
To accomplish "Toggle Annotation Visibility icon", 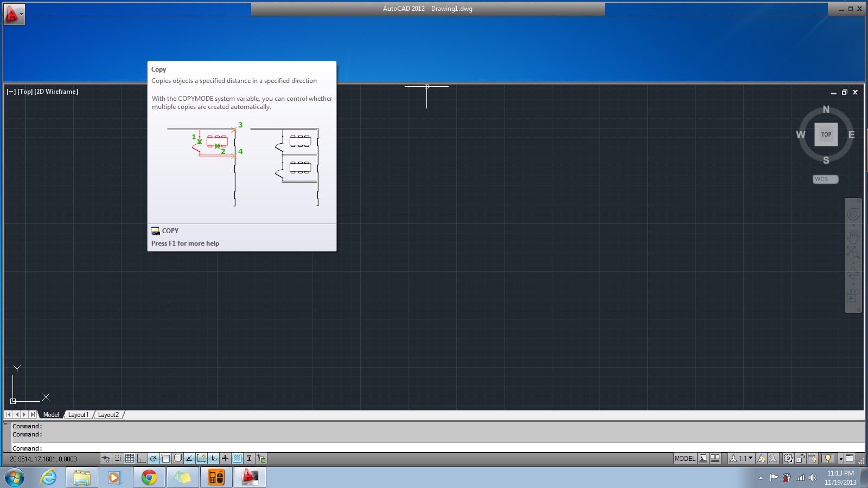I will tap(761, 458).
